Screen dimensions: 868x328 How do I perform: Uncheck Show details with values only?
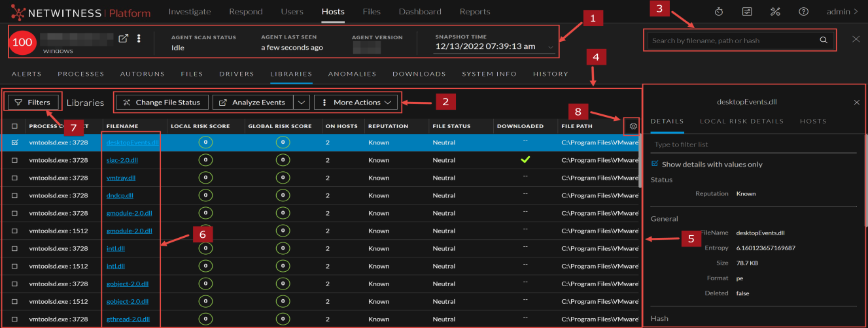point(655,164)
